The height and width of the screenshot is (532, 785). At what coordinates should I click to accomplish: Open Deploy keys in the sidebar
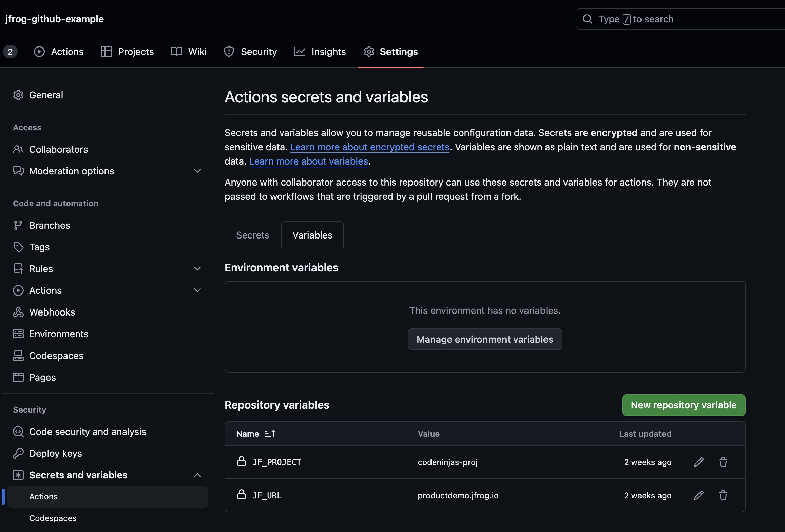click(55, 453)
